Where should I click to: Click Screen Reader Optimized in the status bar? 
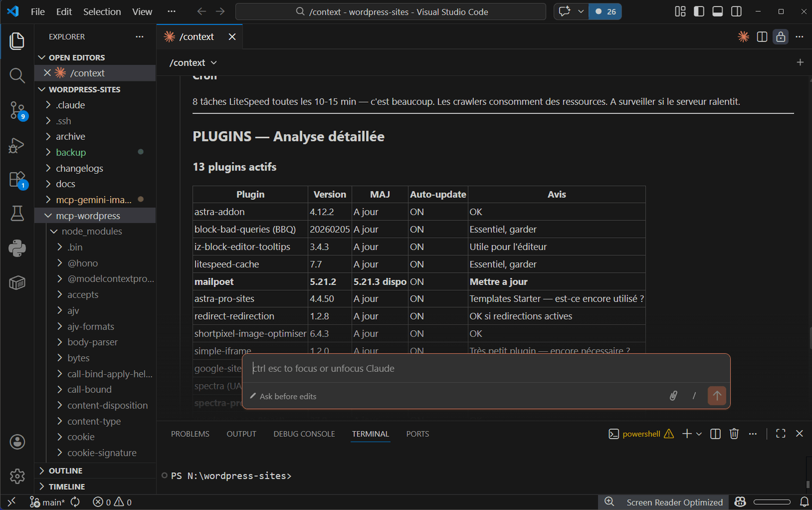coord(674,502)
